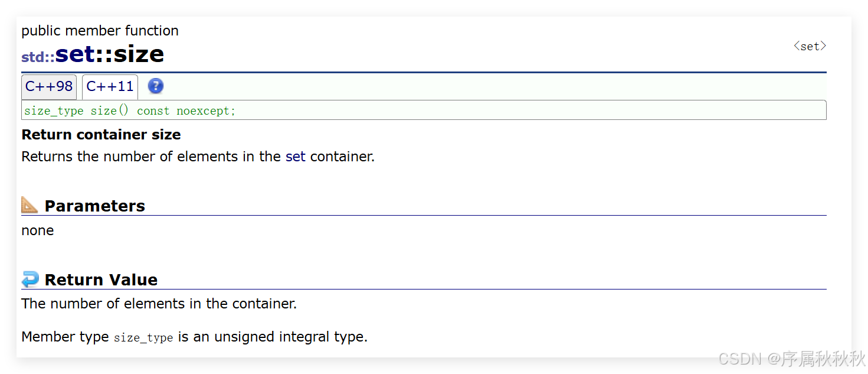Click the ruler icon beside Parameters
This screenshot has width=868, height=374.
pyautogui.click(x=30, y=205)
